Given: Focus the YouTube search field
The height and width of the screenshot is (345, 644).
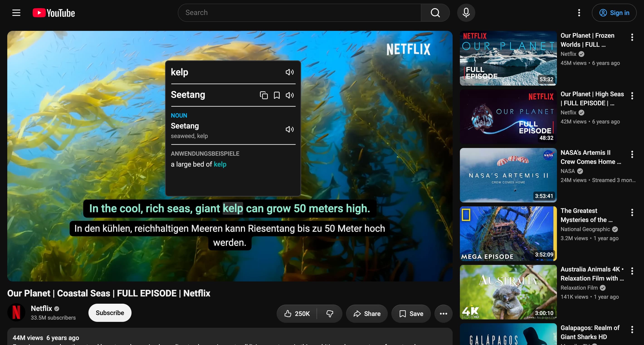Looking at the screenshot, I should click(x=299, y=12).
